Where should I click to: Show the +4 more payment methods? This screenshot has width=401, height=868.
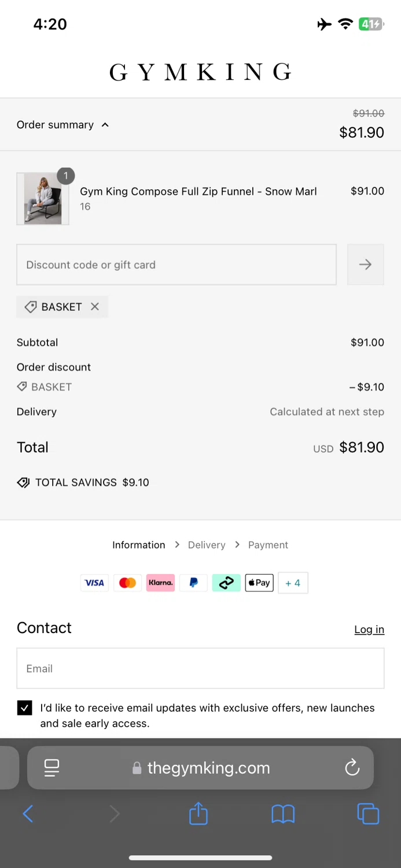pos(293,583)
